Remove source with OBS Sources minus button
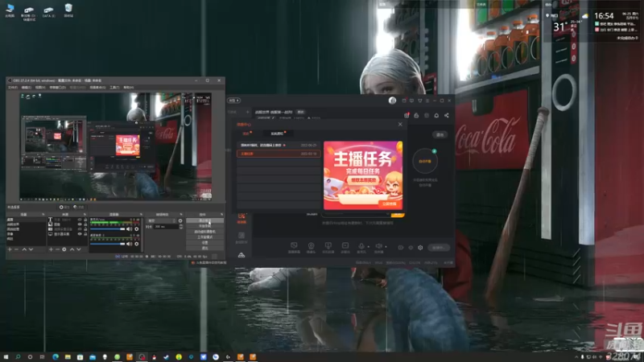Screen dimensions: 644x362 pyautogui.click(x=57, y=249)
